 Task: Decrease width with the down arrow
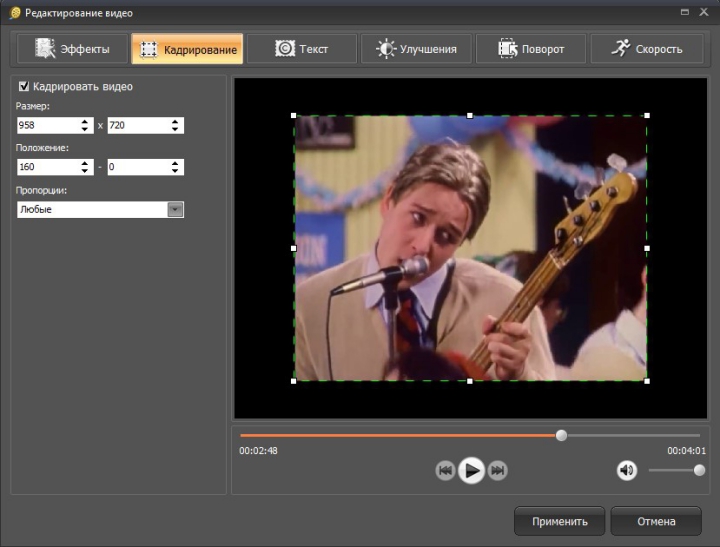click(84, 130)
